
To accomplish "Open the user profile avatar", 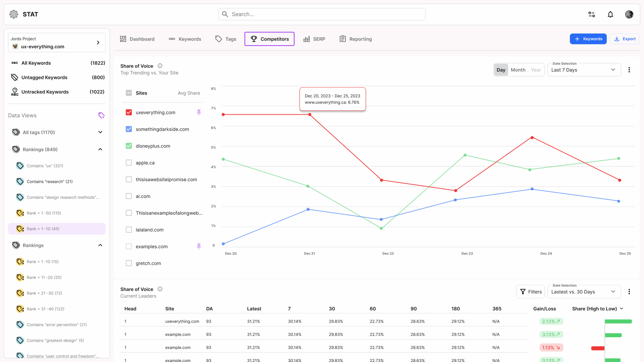I will click(629, 14).
